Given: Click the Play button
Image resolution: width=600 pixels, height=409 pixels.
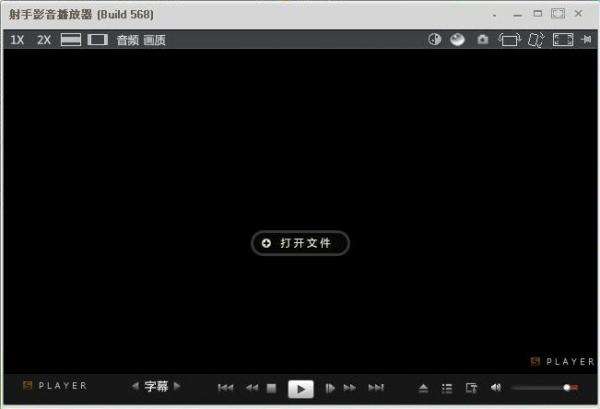Looking at the screenshot, I should (301, 389).
